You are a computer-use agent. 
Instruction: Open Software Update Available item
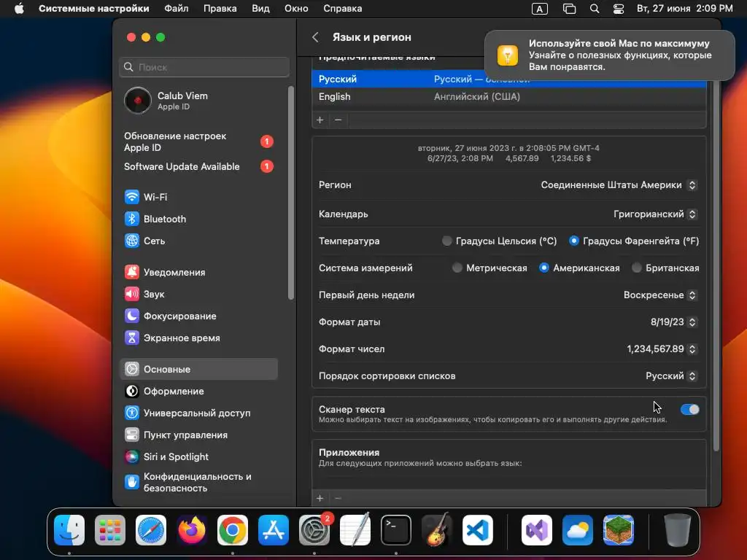click(x=198, y=167)
